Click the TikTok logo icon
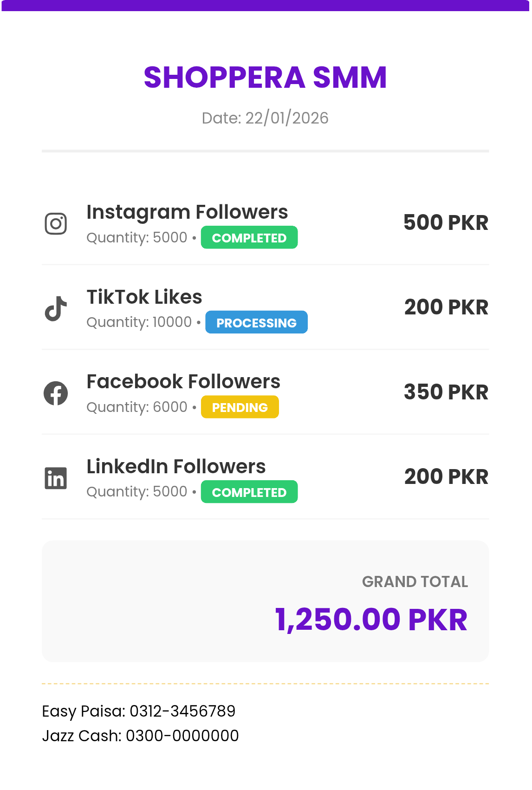 [x=56, y=309]
